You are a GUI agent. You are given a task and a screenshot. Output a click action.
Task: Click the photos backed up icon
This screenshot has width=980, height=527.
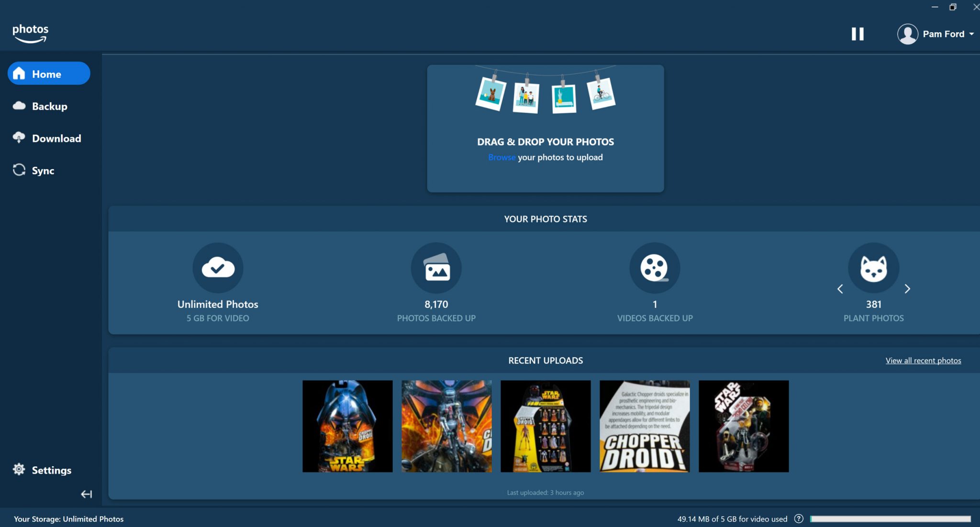point(436,268)
